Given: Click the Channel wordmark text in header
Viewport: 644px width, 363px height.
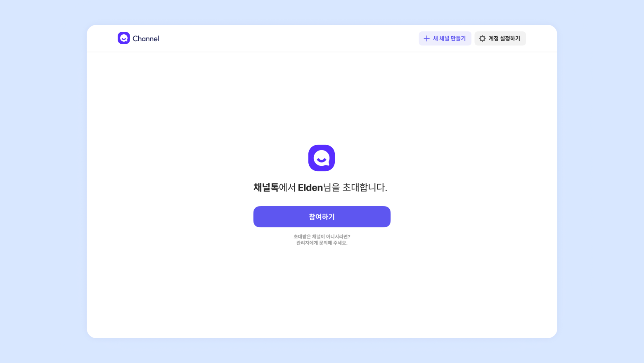Looking at the screenshot, I should (x=146, y=38).
